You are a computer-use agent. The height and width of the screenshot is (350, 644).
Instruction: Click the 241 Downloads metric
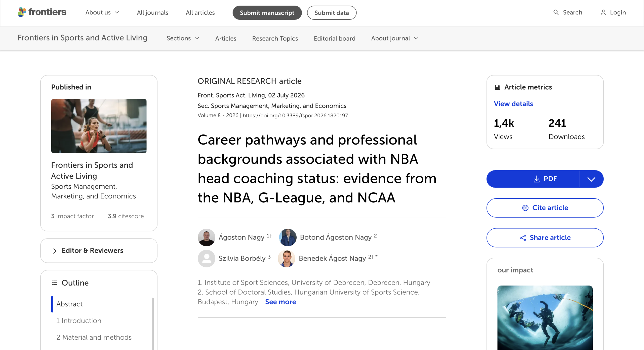[567, 129]
